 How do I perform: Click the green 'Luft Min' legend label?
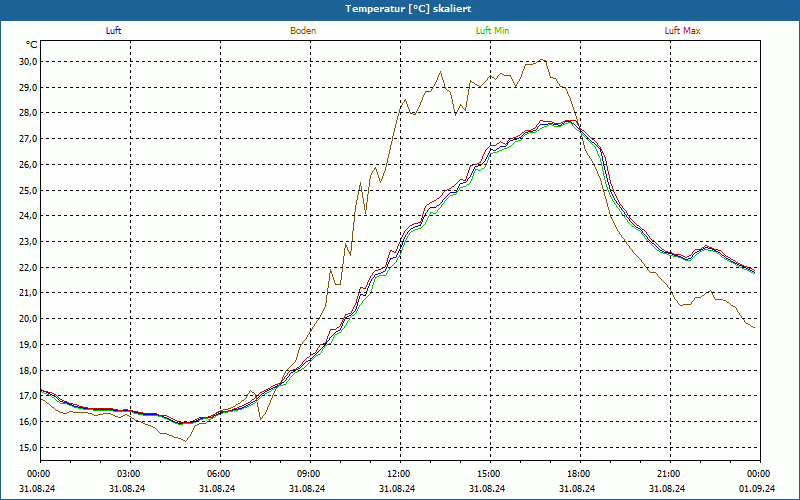pos(492,31)
